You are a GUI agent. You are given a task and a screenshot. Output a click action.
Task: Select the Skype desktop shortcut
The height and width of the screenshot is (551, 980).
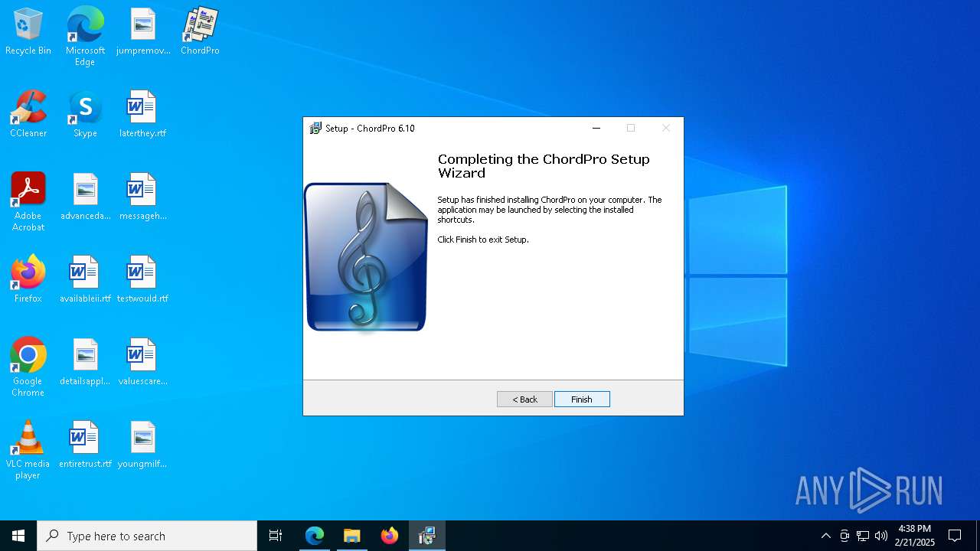point(85,115)
